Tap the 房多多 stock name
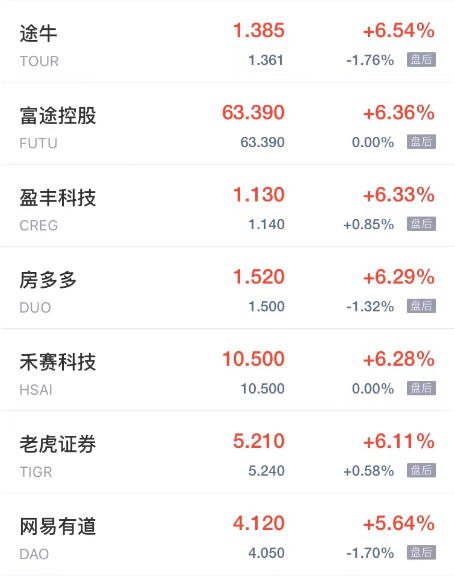This screenshot has width=455, height=577. tap(48, 280)
